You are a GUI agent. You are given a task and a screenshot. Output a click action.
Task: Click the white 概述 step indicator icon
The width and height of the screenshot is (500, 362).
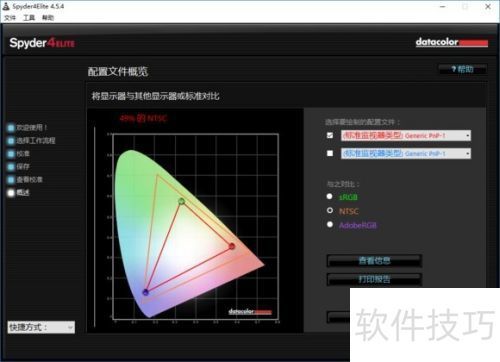[11, 193]
